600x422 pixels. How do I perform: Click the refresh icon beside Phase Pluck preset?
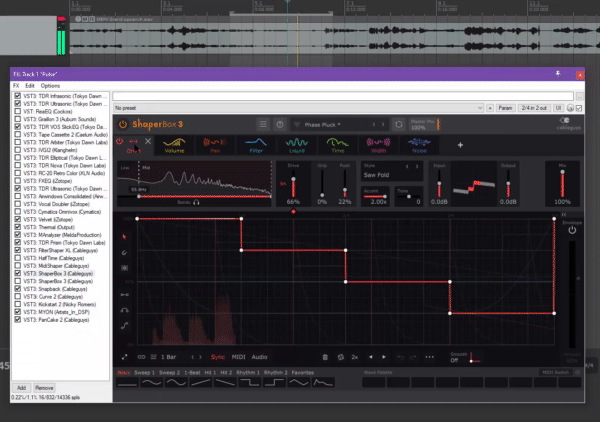tap(399, 124)
